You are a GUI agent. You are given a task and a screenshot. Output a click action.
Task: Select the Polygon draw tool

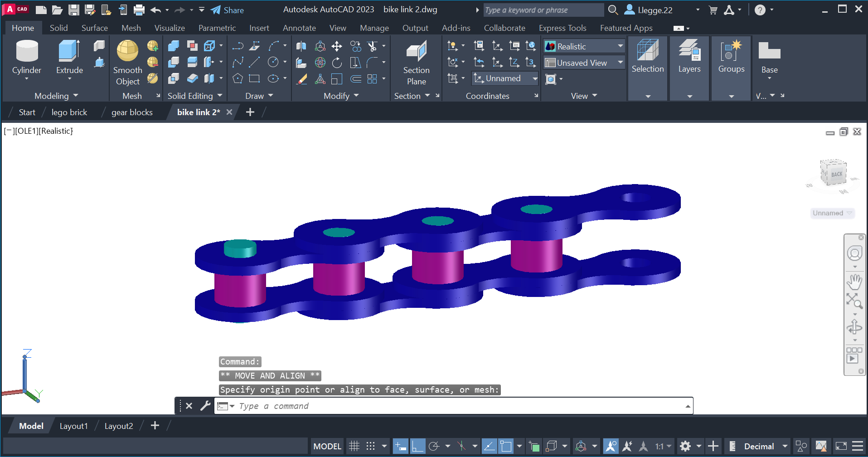(x=238, y=78)
